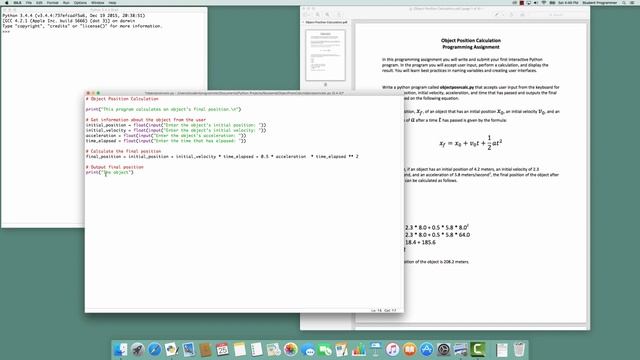
Task: Open the Format menu
Action: point(53,2)
